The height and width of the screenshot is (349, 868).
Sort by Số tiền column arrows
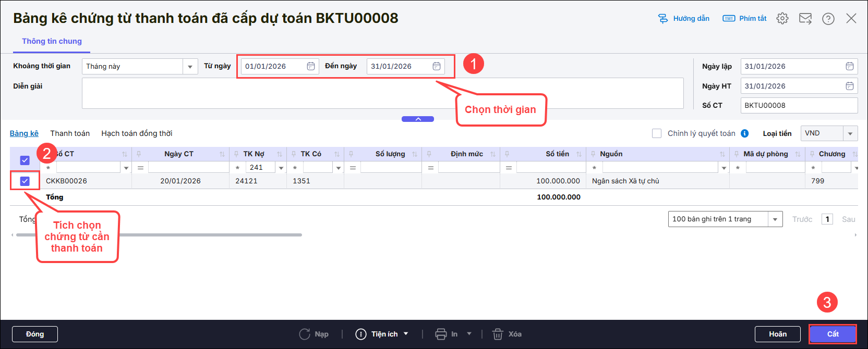click(579, 154)
